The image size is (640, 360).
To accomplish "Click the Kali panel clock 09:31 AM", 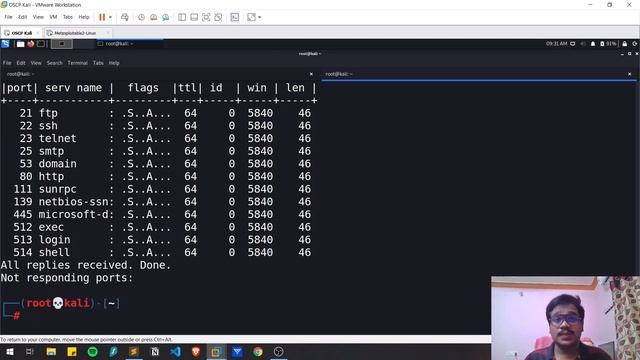I will click(x=557, y=44).
